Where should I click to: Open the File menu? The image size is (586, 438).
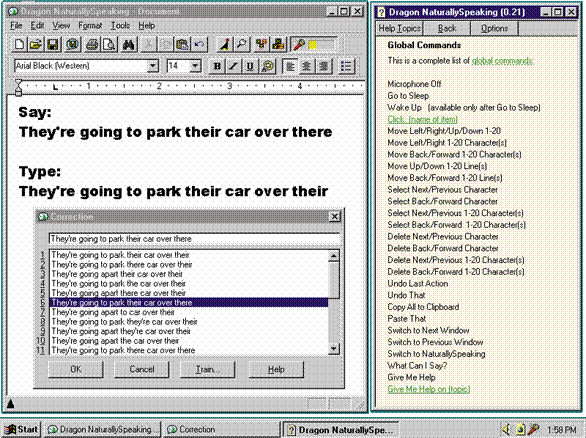click(16, 25)
